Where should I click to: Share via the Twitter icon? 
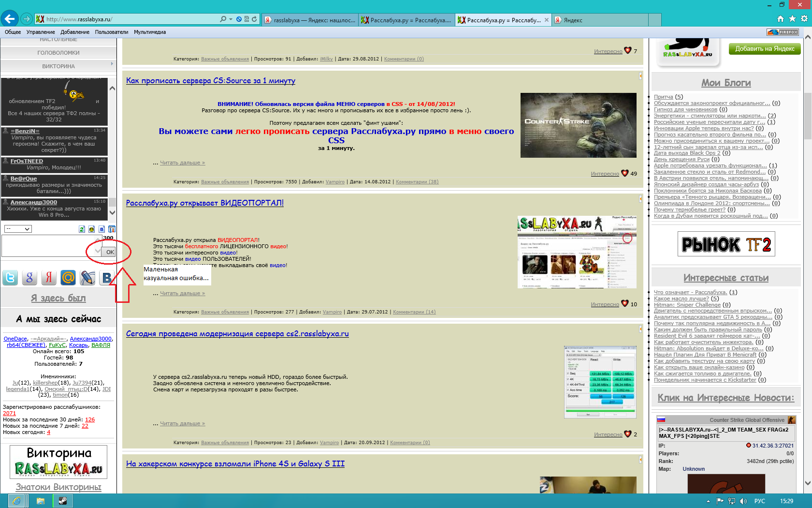click(10, 278)
